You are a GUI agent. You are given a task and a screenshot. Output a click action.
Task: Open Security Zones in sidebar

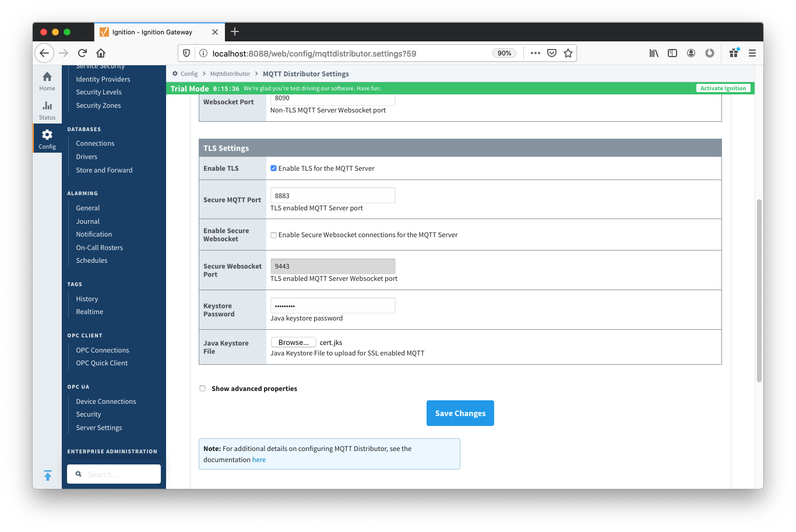(x=98, y=105)
